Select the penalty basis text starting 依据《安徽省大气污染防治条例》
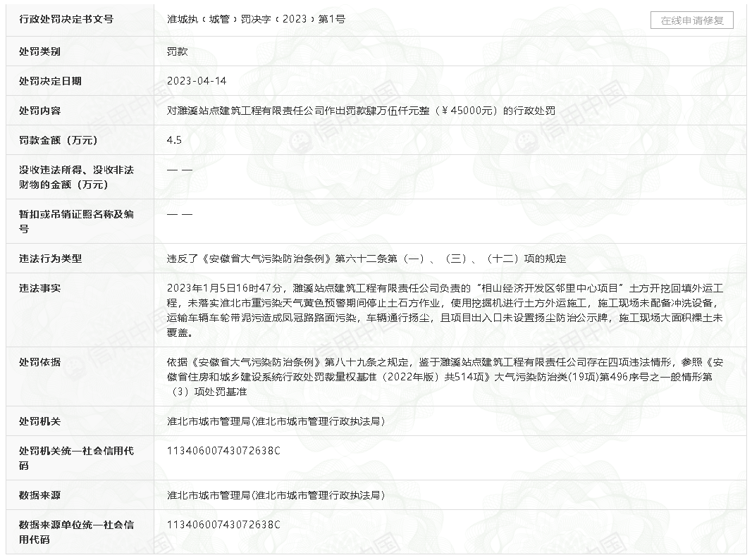This screenshot has width=752, height=560. click(445, 377)
